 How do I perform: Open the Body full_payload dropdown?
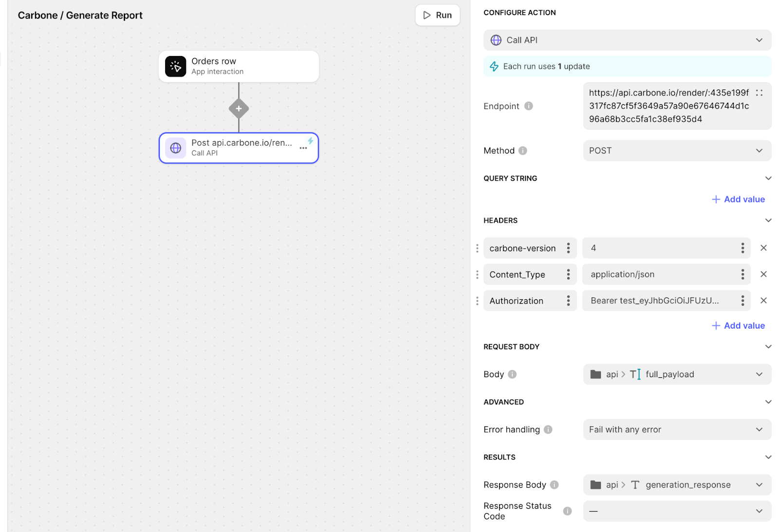(x=677, y=374)
